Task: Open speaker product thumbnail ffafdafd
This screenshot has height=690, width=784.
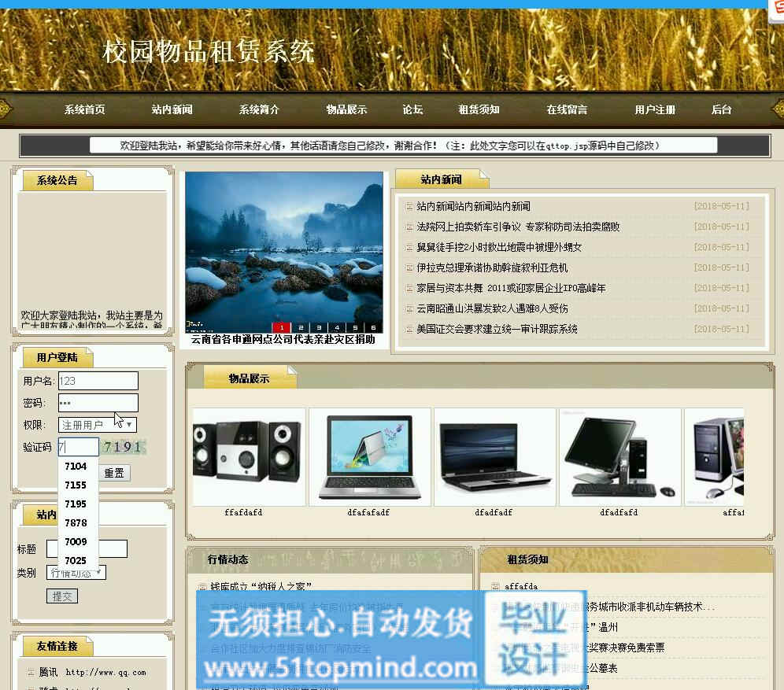Action: tap(249, 456)
